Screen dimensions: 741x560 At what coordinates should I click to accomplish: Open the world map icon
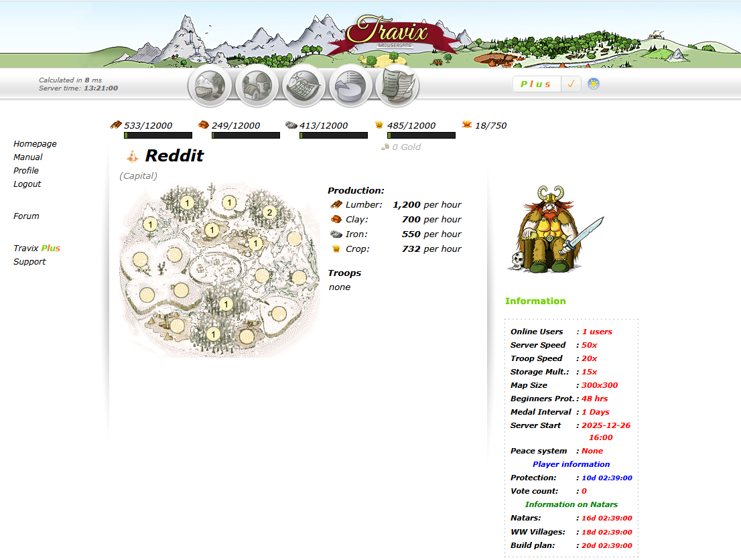(x=304, y=86)
